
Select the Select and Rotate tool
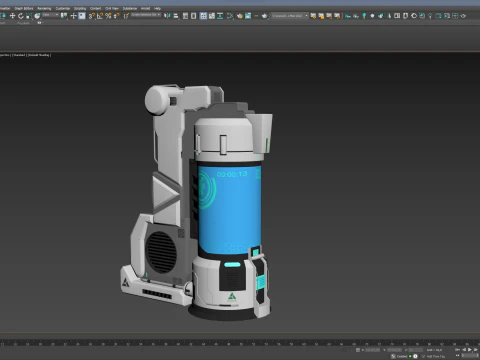[20, 16]
